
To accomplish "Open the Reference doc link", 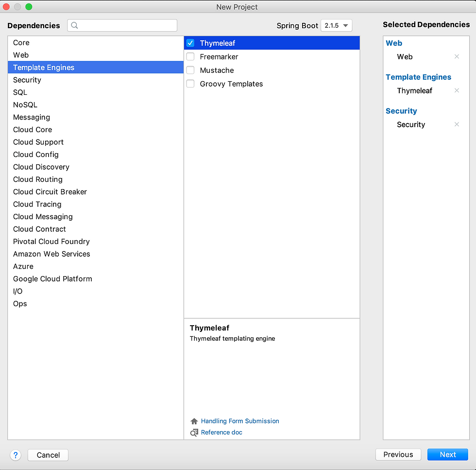I will pyautogui.click(x=221, y=432).
